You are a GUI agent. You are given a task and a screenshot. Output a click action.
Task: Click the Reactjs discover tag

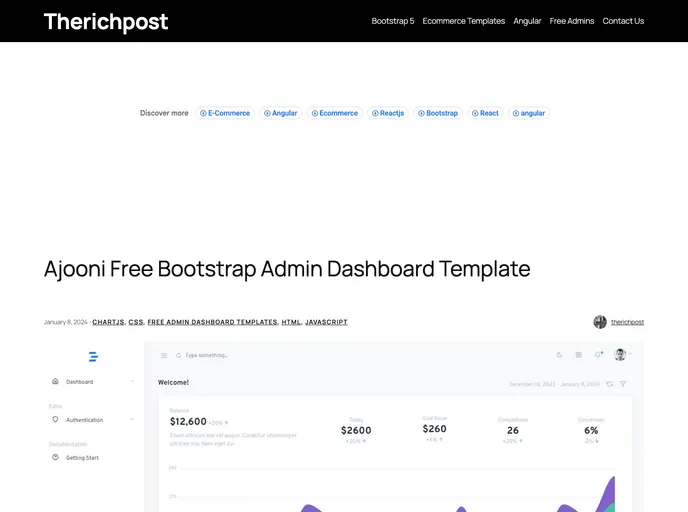(x=388, y=113)
